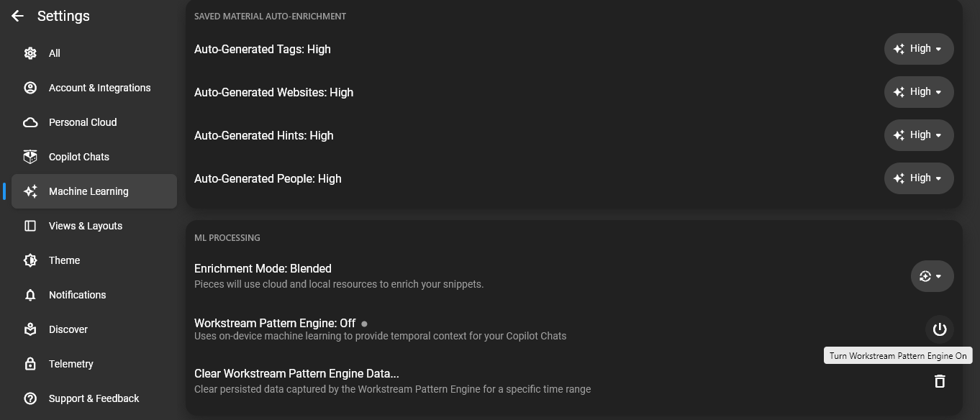The height and width of the screenshot is (420, 980).
Task: Change the Auto-Generated People enrichment level
Action: click(919, 178)
